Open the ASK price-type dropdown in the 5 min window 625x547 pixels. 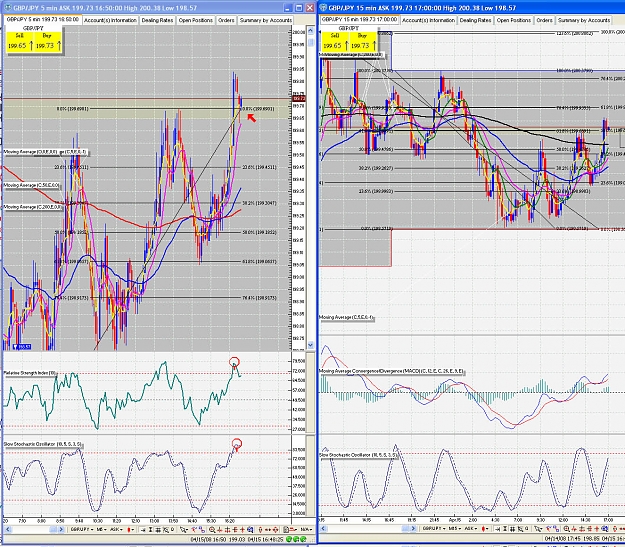click(x=116, y=529)
